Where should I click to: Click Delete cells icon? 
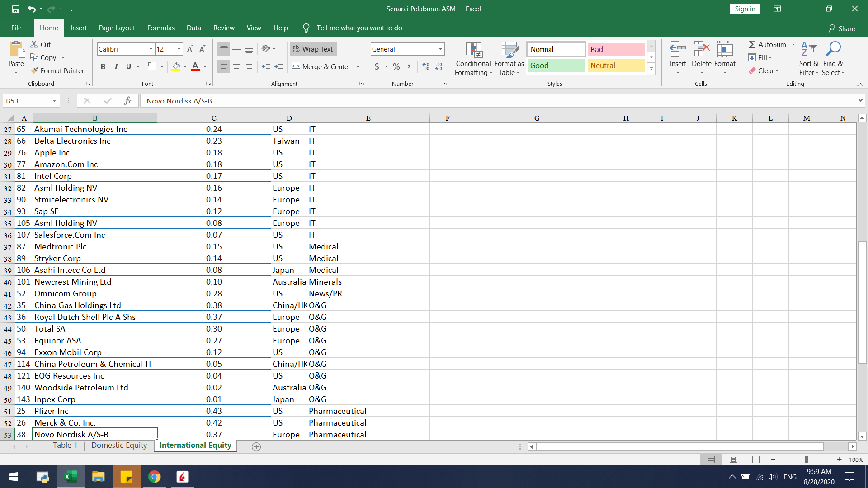tap(701, 49)
